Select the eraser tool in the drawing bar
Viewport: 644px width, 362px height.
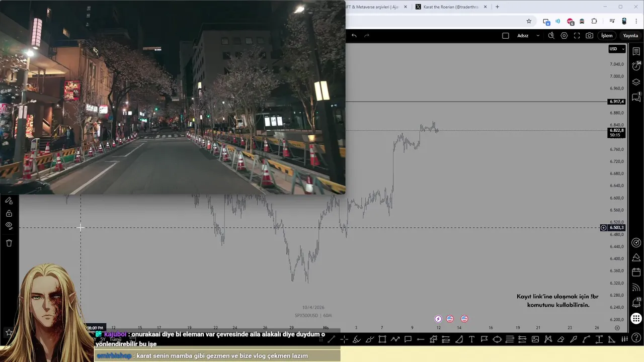click(x=560, y=339)
